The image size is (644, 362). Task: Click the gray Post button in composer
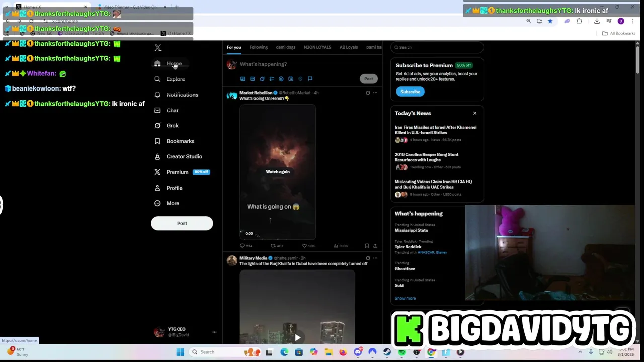(369, 79)
